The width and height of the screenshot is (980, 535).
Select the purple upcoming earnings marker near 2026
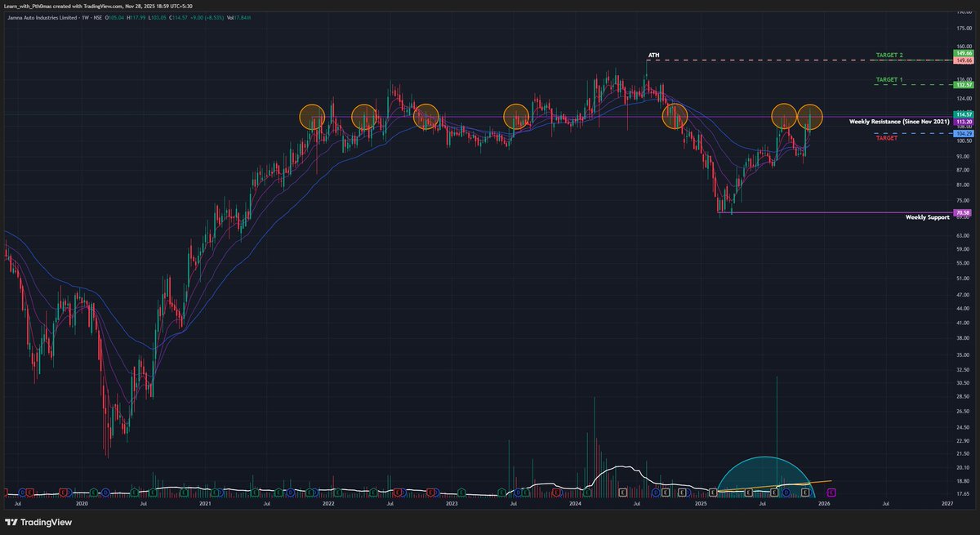[831, 493]
